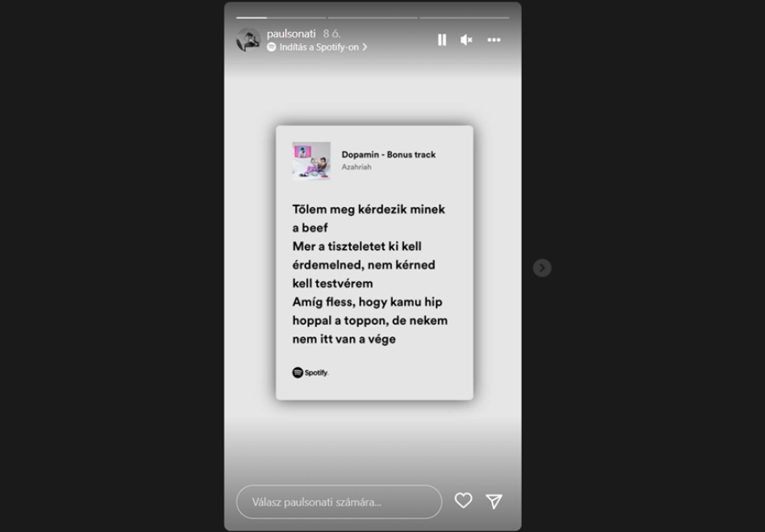Open paulsonati profile picture
Viewport: 765px width, 532px height.
pos(248,39)
